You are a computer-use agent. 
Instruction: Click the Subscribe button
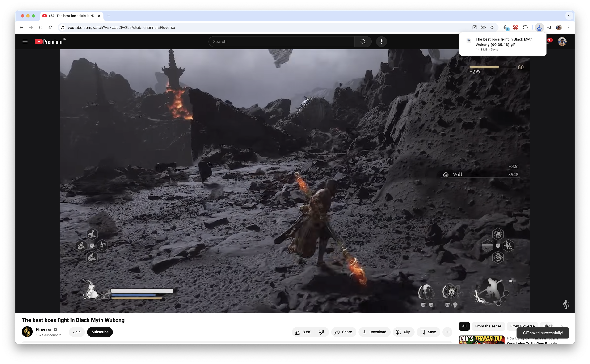[x=100, y=332]
